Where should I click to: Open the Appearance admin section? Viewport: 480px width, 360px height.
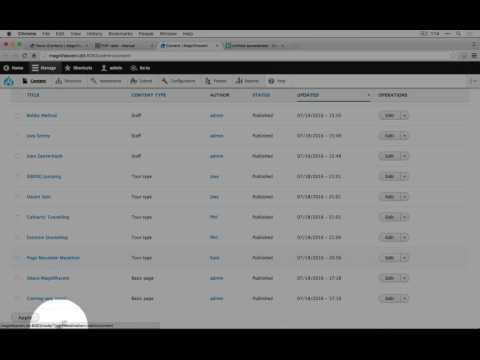[105, 81]
